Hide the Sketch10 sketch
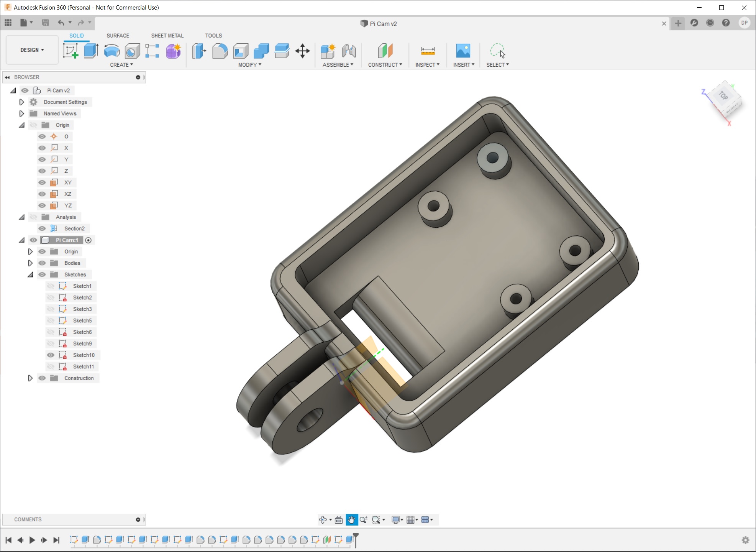756x552 pixels. click(x=51, y=355)
